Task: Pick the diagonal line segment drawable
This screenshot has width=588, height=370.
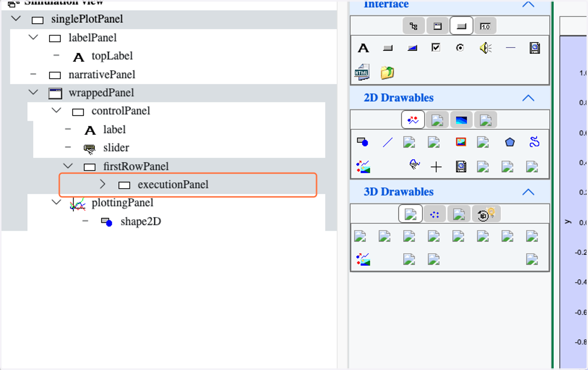Action: click(388, 143)
